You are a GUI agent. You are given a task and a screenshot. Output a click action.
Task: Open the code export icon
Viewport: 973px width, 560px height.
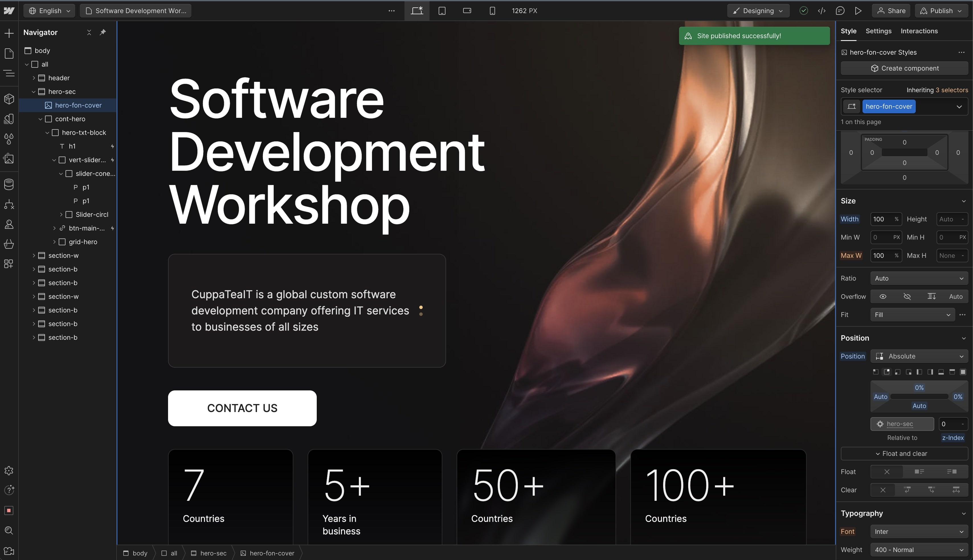821,11
